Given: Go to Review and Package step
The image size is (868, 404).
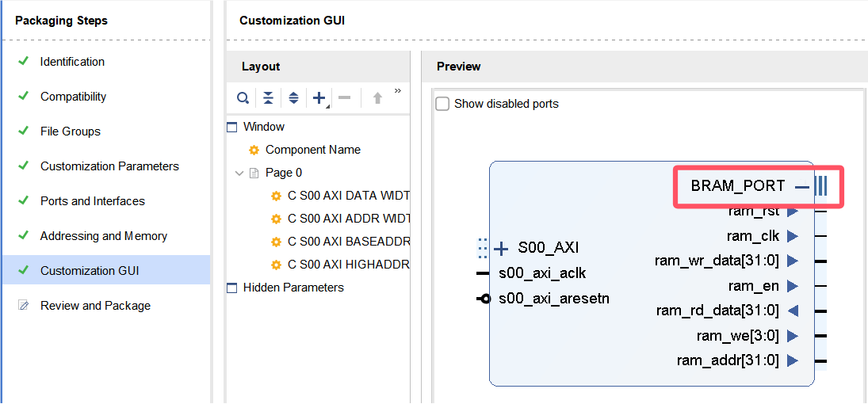Looking at the screenshot, I should point(95,306).
